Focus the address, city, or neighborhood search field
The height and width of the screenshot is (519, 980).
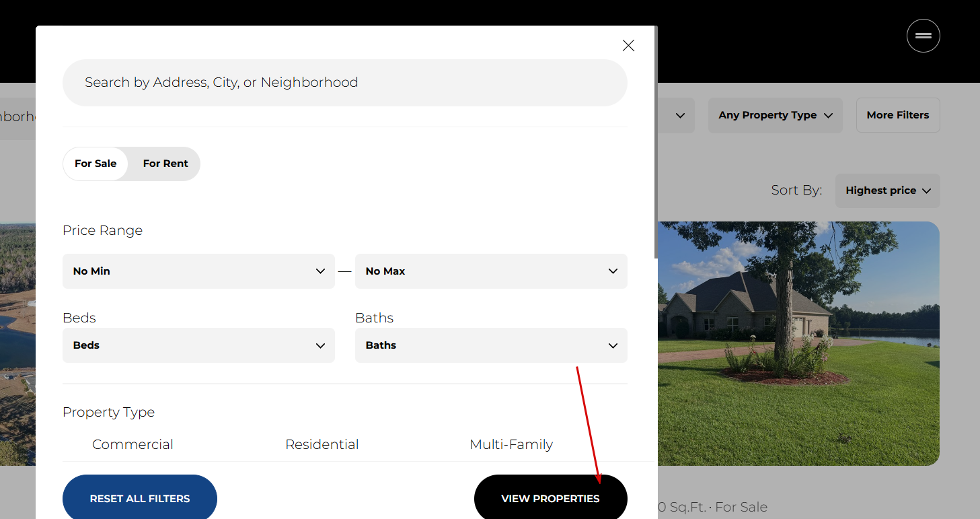click(x=345, y=83)
